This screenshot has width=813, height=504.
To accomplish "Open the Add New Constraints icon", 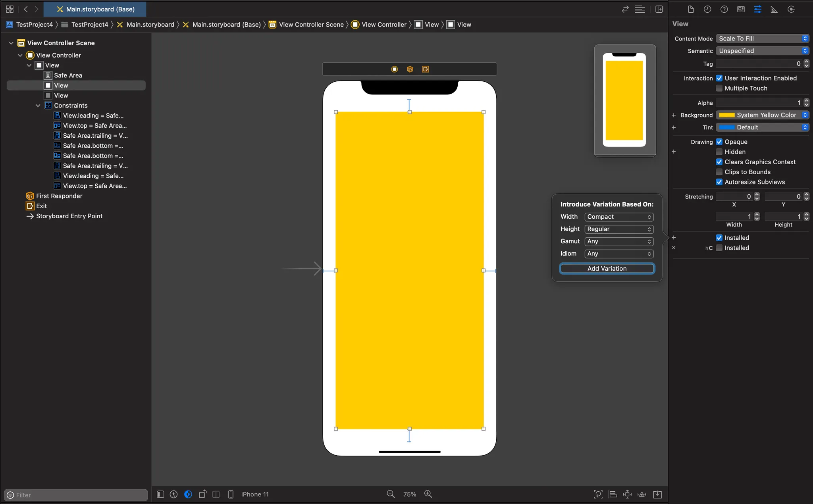I will pos(627,494).
